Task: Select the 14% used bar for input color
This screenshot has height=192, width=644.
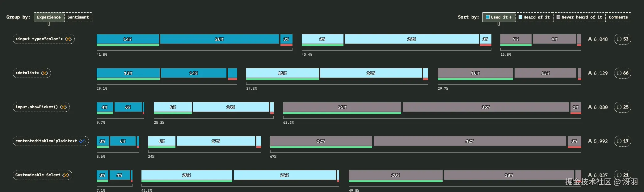Action: 128,39
